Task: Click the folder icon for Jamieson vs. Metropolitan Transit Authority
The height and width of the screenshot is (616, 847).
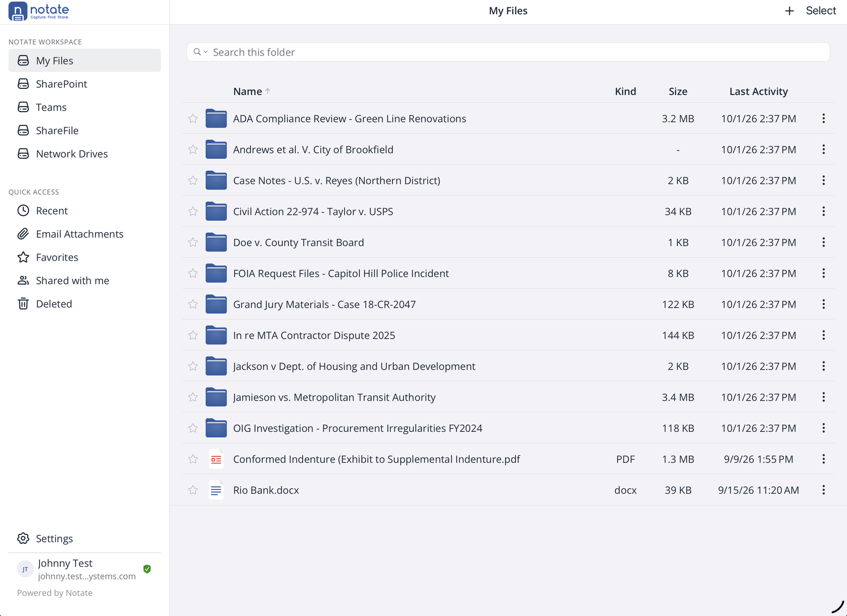Action: pos(216,397)
